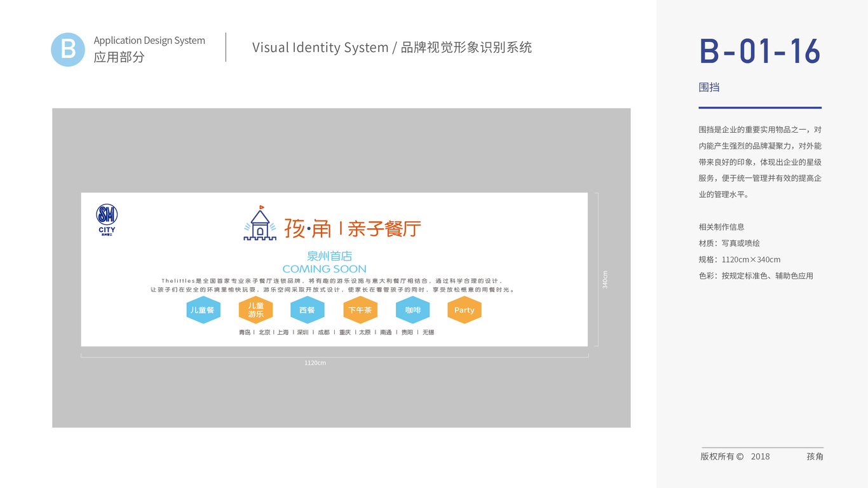Select the blue 儿童餐 hexagon

203,310
